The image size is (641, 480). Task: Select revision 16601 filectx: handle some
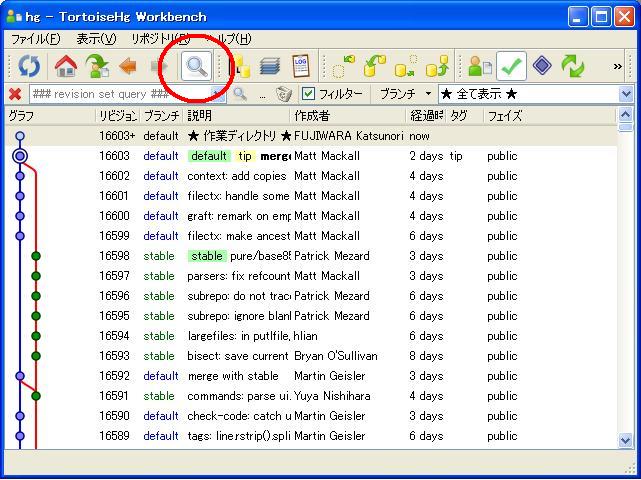coord(311,196)
